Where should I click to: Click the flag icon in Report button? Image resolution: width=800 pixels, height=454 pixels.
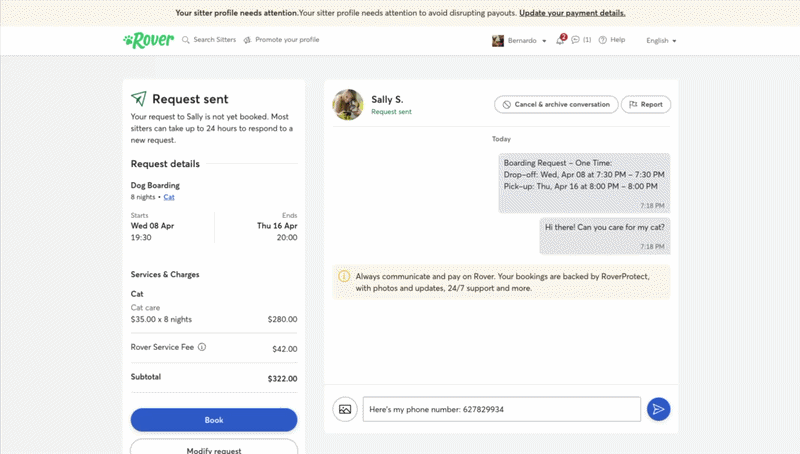tap(633, 105)
